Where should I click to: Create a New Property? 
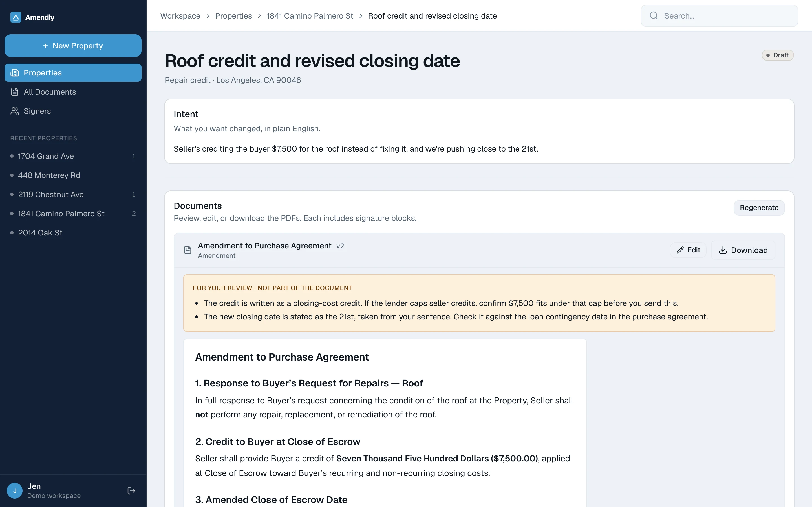pyautogui.click(x=73, y=46)
